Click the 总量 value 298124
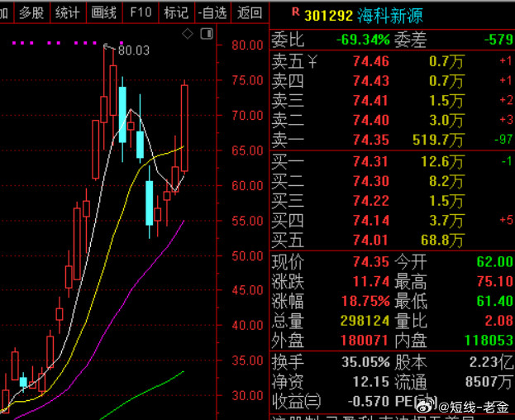Image resolution: width=515 pixels, height=420 pixels. (365, 321)
